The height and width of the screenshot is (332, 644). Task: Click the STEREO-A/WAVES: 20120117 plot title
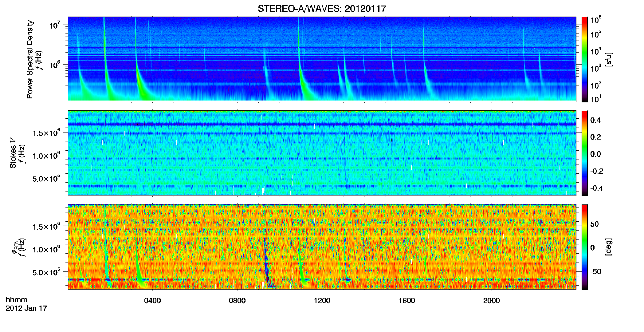[322, 9]
